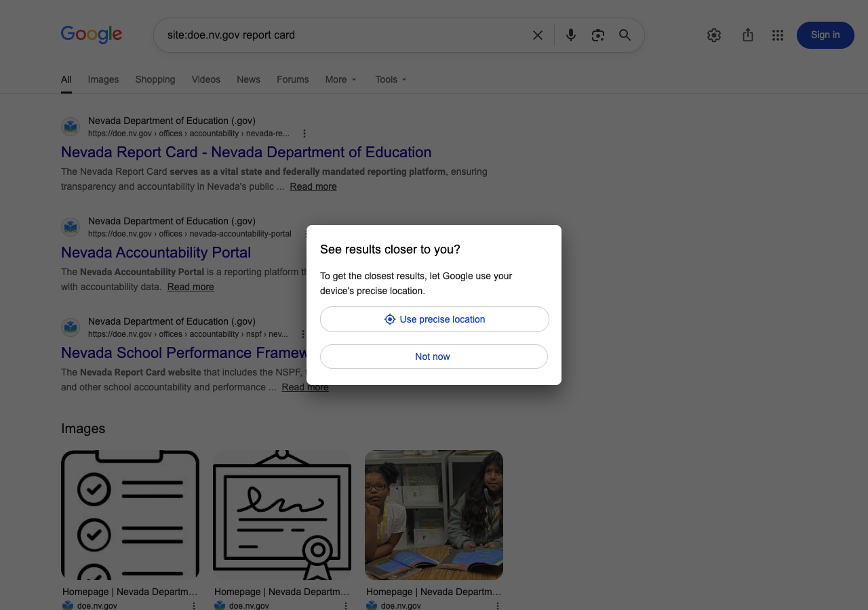The width and height of the screenshot is (868, 610).
Task: Open Nevada School Performance Framework link
Action: tap(184, 352)
